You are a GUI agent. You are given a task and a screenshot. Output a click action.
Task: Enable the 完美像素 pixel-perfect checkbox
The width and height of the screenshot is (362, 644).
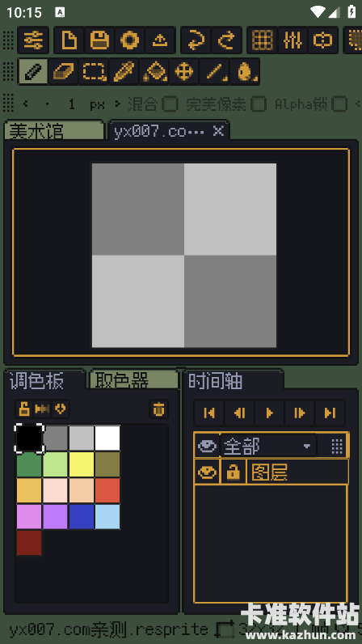[259, 104]
